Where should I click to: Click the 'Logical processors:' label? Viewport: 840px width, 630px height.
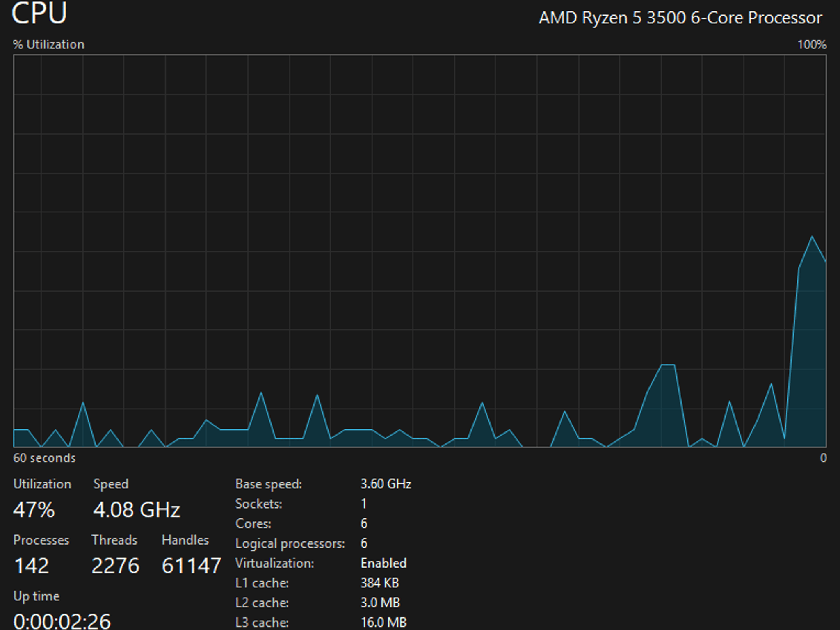click(290, 544)
